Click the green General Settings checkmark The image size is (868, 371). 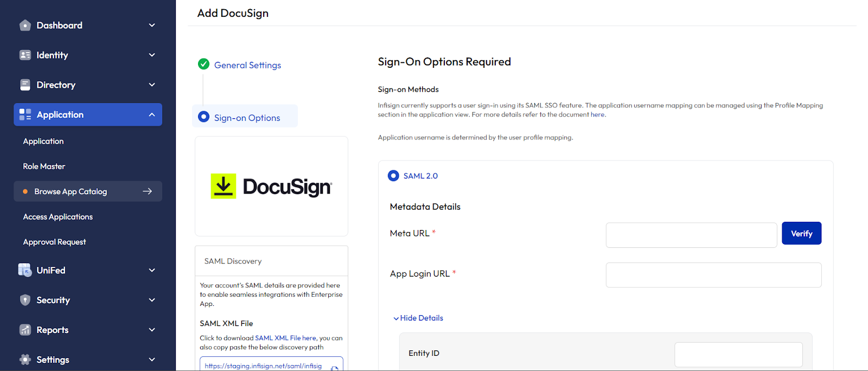click(x=204, y=64)
